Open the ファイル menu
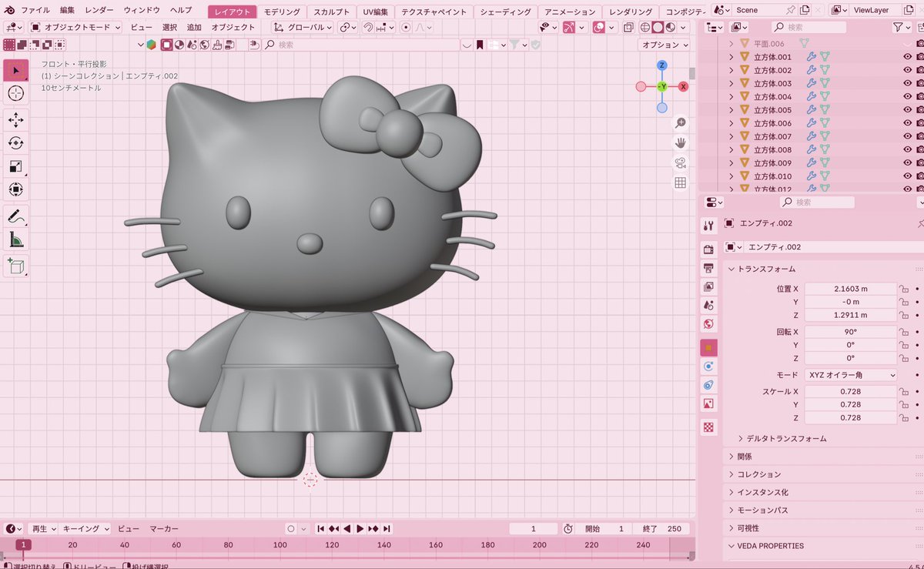The height and width of the screenshot is (569, 924). [x=35, y=11]
